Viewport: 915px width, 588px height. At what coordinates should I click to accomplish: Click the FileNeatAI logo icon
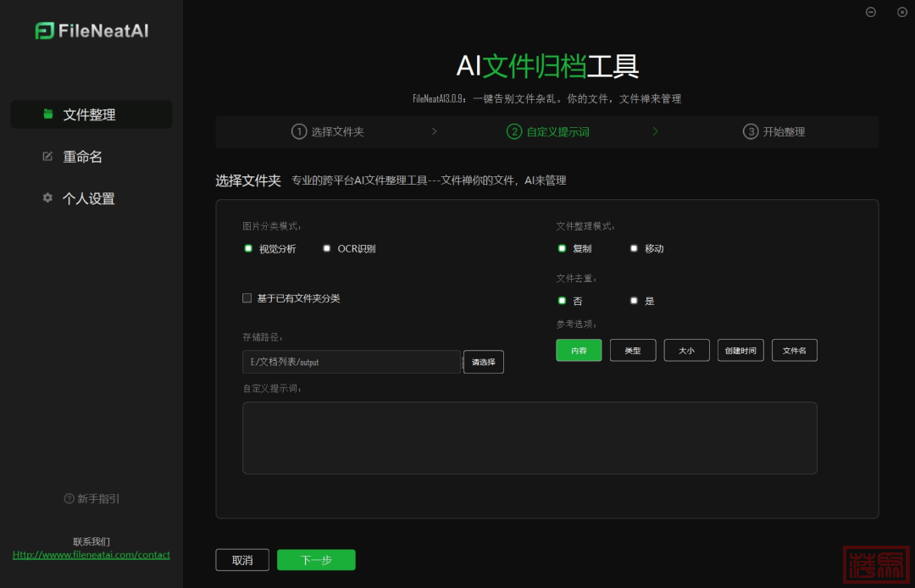44,31
